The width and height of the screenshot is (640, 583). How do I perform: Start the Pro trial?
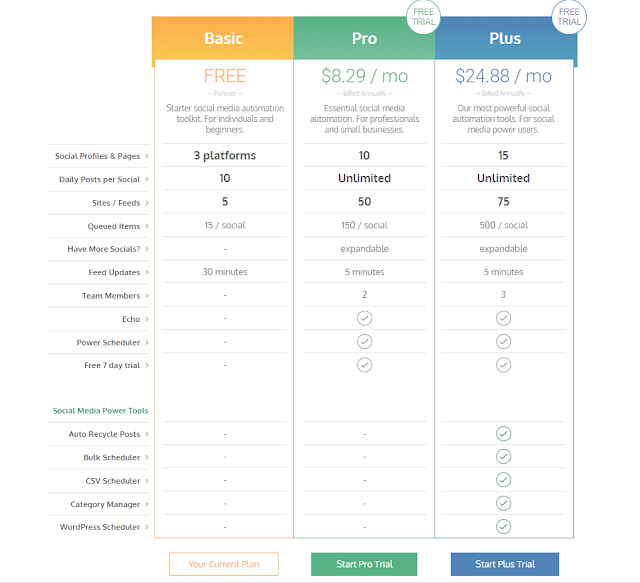[364, 564]
